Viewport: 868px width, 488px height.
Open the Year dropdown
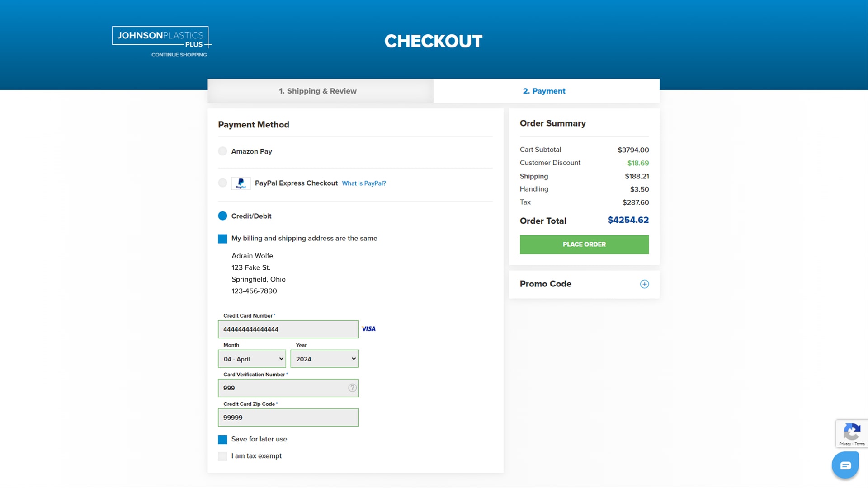[324, 359]
